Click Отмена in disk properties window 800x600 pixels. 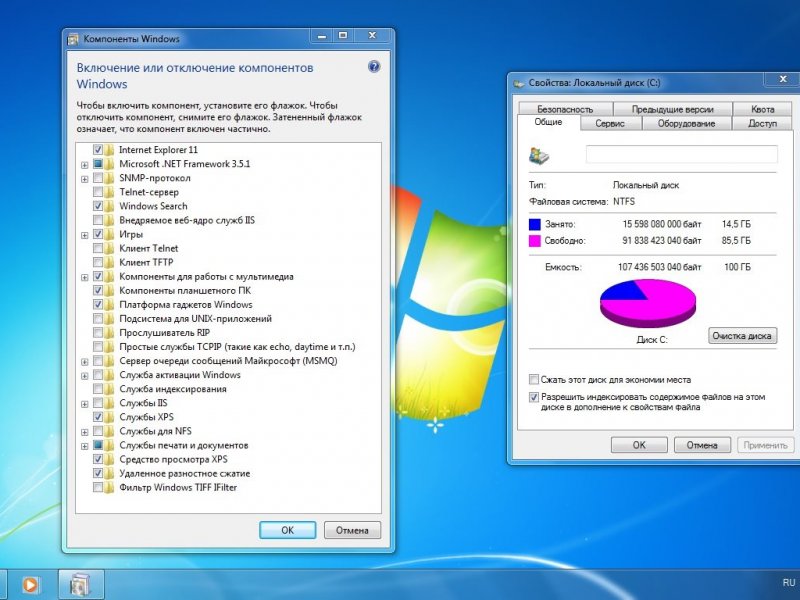702,445
